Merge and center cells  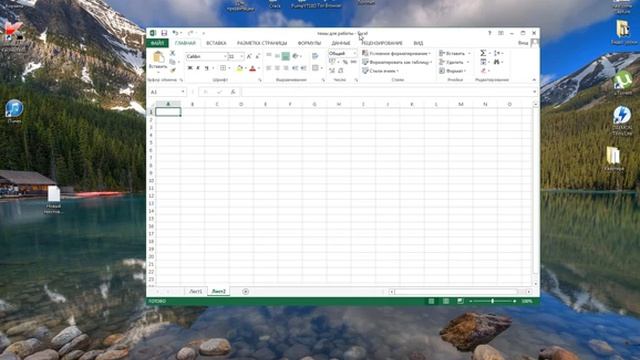(316, 68)
